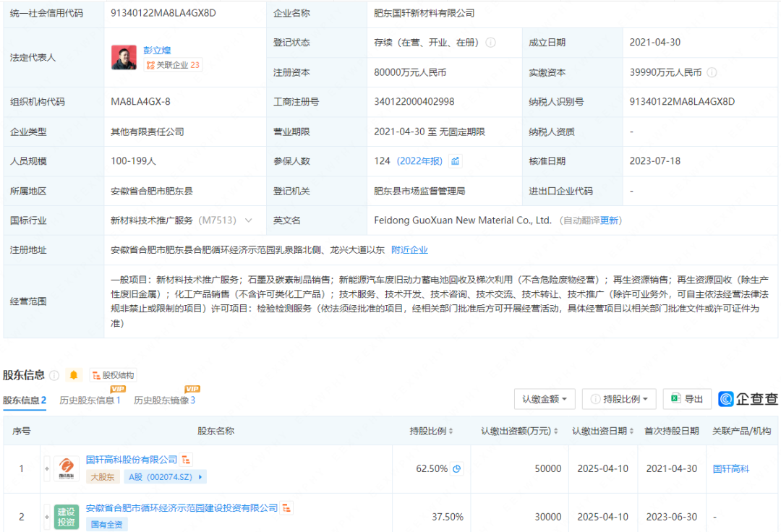Open the insured-count trend chart icon
Viewport: 781px width, 532px height.
456,161
